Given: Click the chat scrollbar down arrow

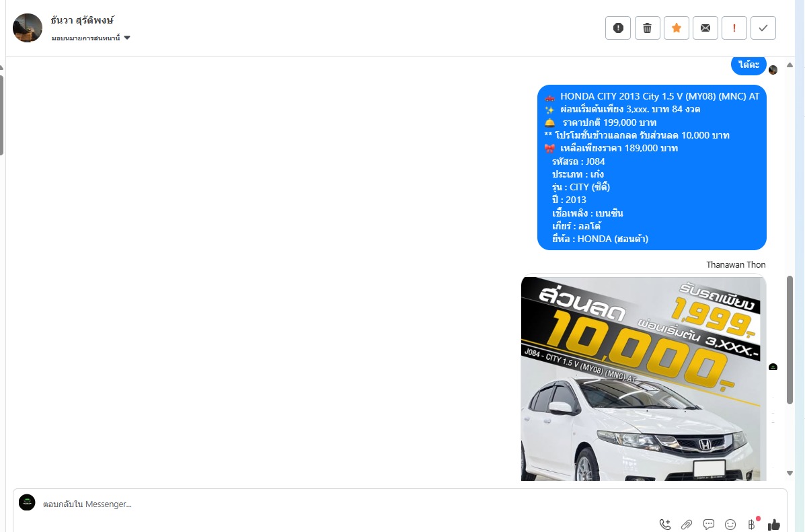Looking at the screenshot, I should click(x=790, y=473).
